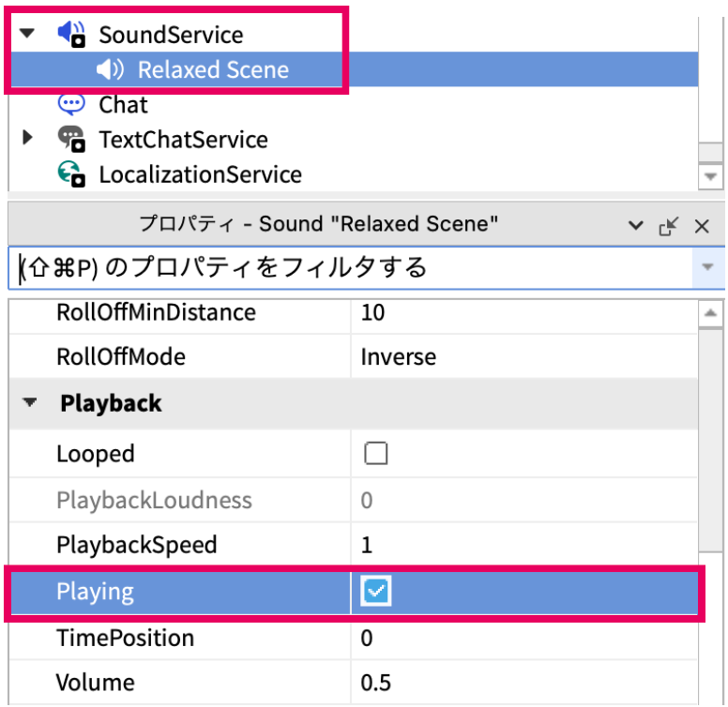Uncheck the Playing checkbox

(376, 591)
